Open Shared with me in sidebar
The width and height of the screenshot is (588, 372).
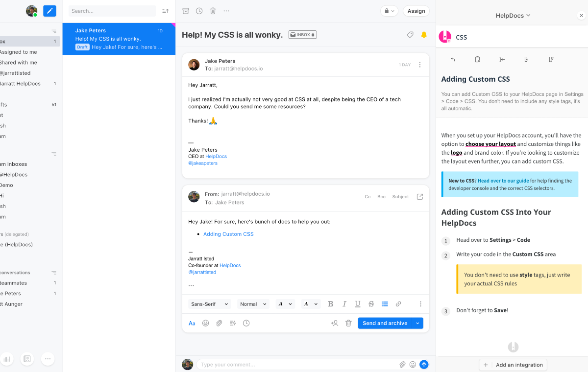click(x=18, y=63)
